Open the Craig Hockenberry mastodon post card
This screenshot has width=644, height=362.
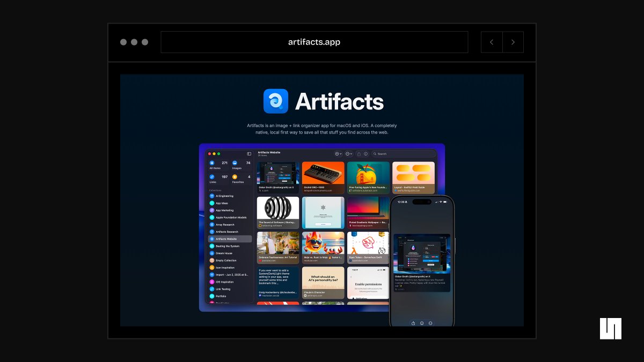(278, 283)
